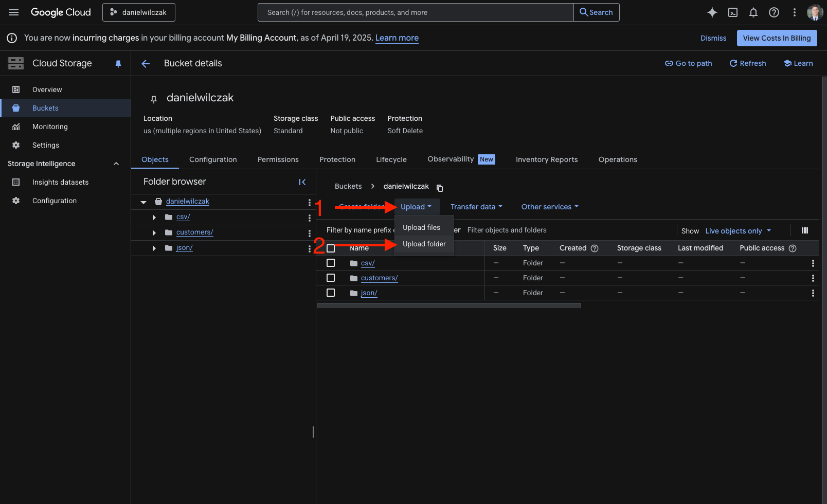827x504 pixels.
Task: Open Learn panel button
Action: (798, 63)
